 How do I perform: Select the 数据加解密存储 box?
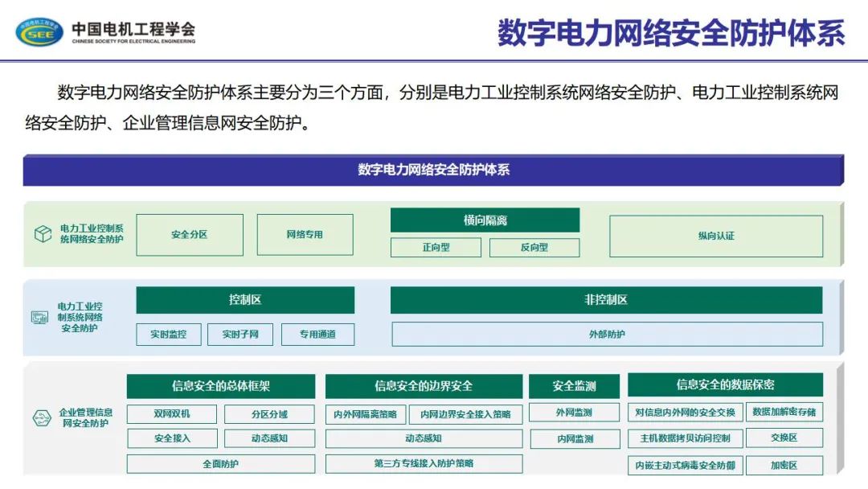point(784,412)
